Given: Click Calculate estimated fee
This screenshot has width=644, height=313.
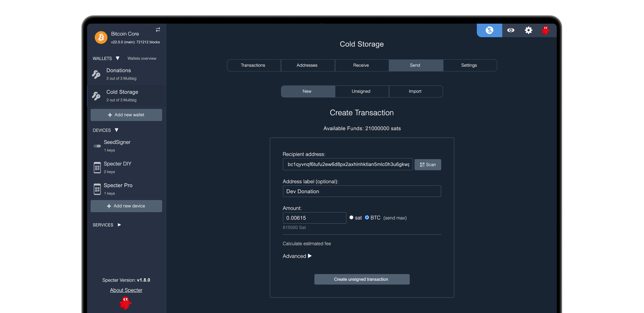Looking at the screenshot, I should point(307,244).
